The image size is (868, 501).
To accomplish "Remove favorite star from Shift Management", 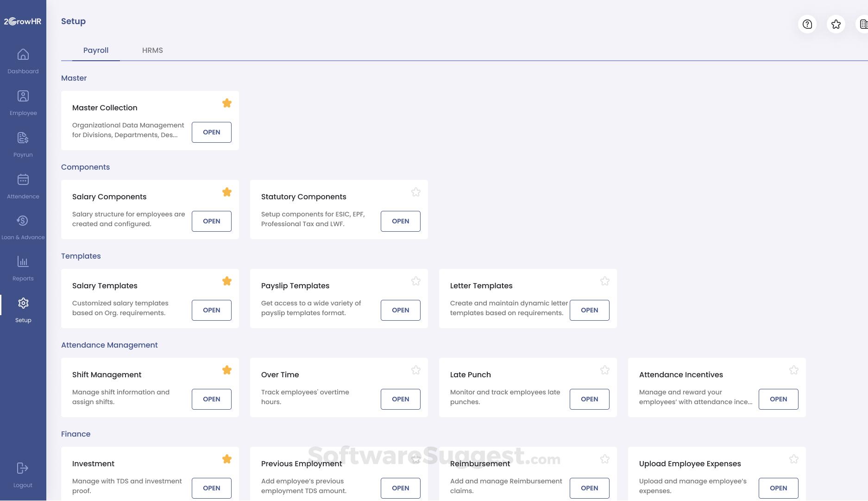I will (226, 370).
